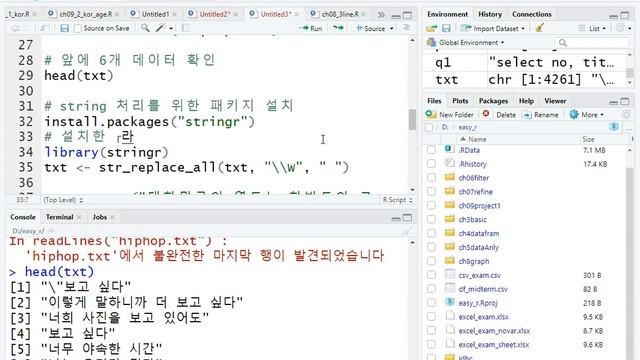
Task: Click the code tools magic wand
Action: (160, 28)
